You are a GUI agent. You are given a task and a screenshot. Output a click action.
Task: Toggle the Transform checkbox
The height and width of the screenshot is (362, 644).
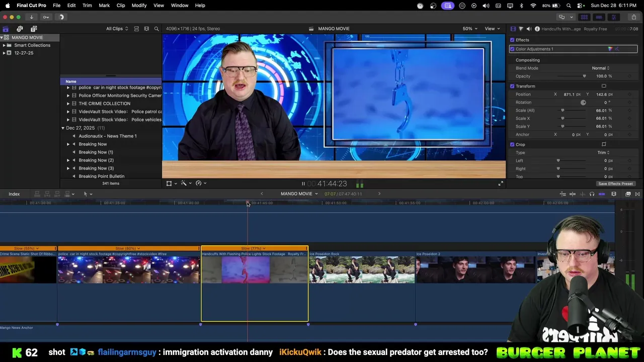[x=512, y=86]
